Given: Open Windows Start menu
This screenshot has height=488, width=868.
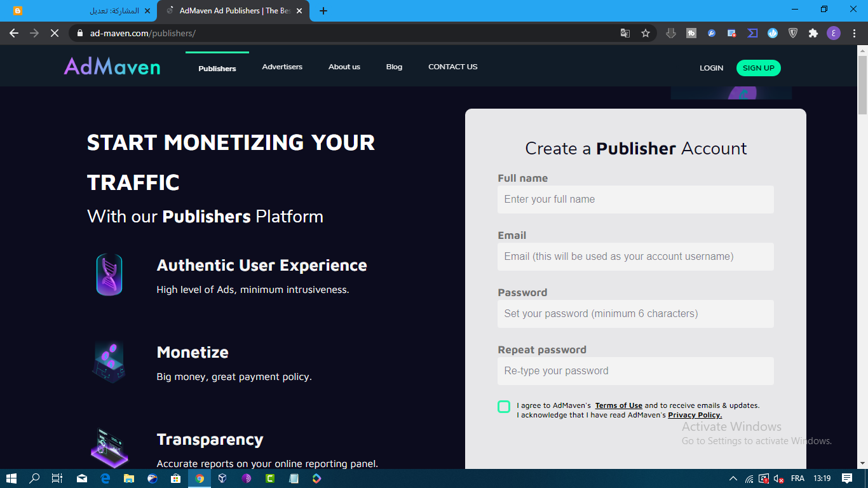Looking at the screenshot, I should pyautogui.click(x=11, y=478).
